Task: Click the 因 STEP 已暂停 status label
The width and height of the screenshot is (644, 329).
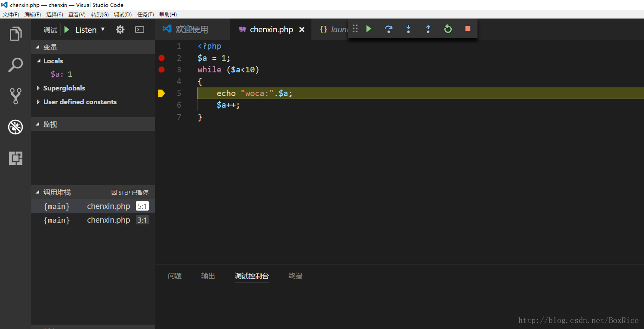Action: coord(130,192)
